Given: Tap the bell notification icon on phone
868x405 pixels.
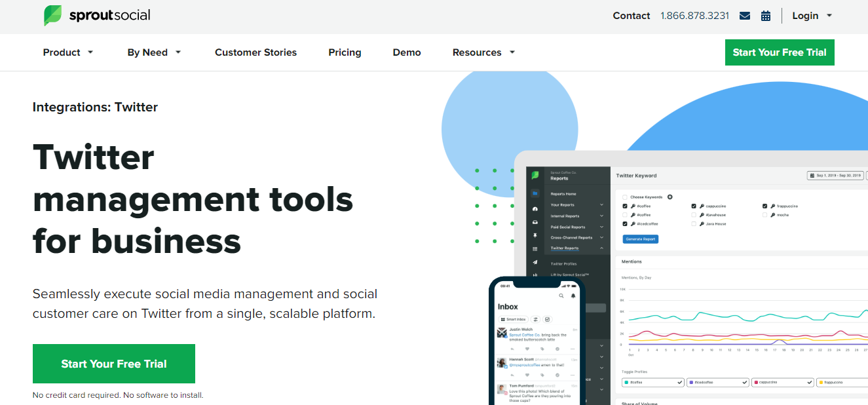Looking at the screenshot, I should coord(573,296).
